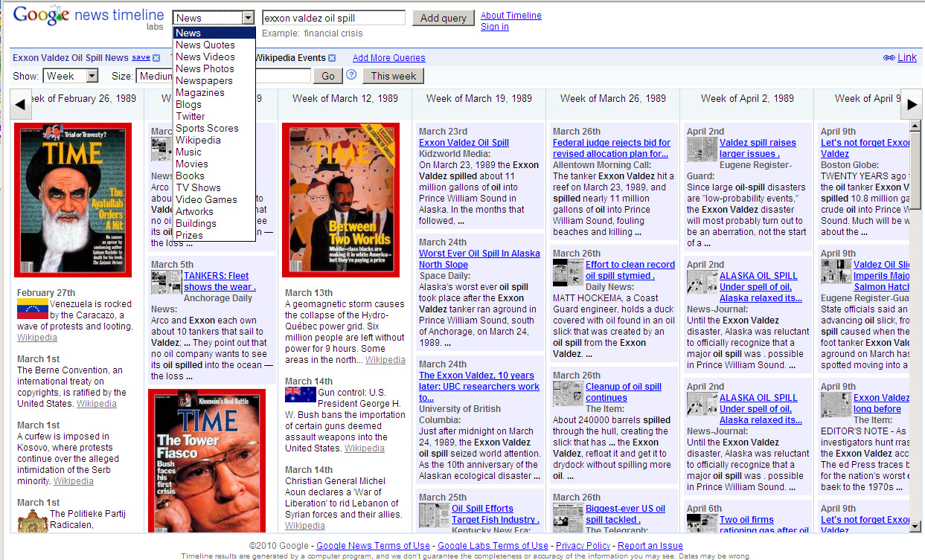This screenshot has height=560, width=925.
Task: Open Effort to clean record oil spill article
Action: click(630, 270)
